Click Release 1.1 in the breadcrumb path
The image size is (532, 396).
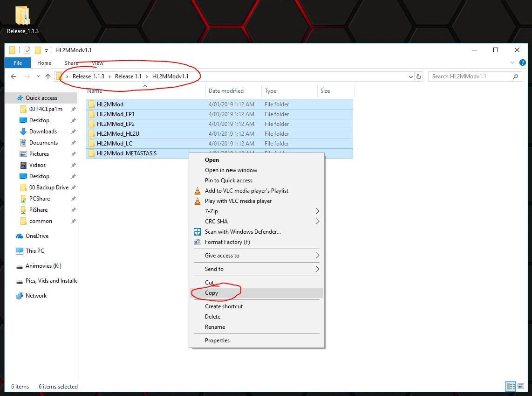[x=128, y=76]
